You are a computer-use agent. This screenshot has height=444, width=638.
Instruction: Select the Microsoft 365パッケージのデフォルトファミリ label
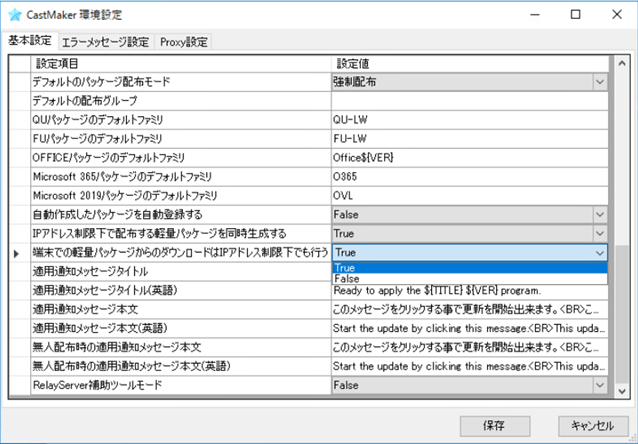pos(122,177)
